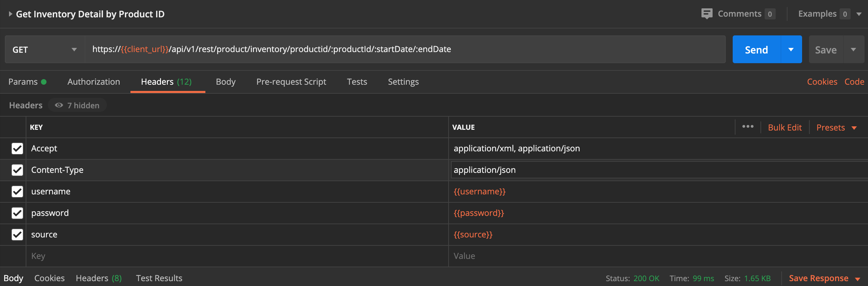Expand the Examples dropdown arrow

(859, 14)
